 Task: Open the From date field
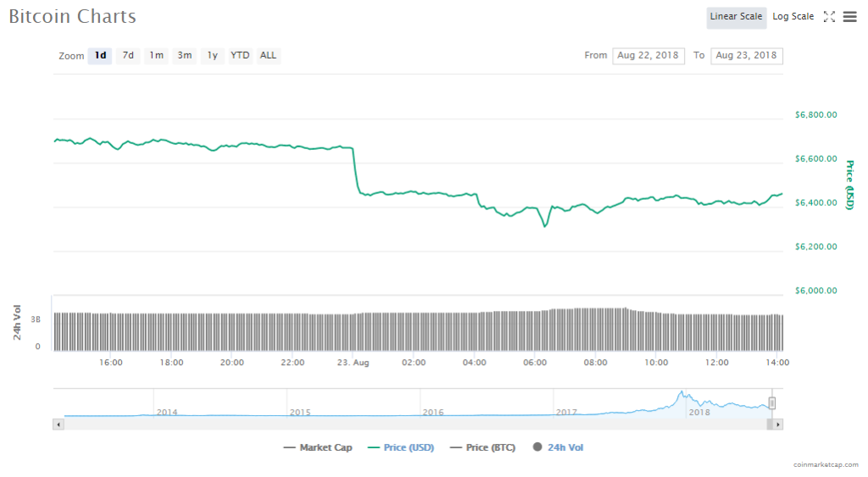tap(648, 56)
